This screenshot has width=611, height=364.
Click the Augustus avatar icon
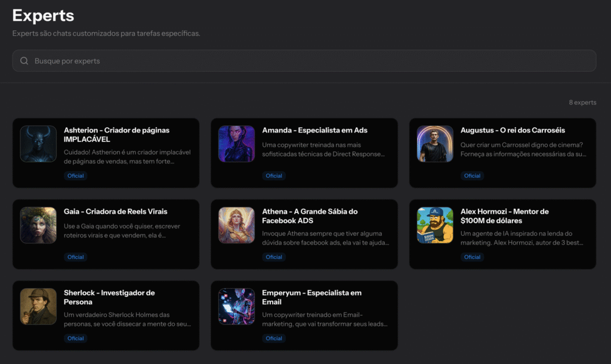tap(435, 144)
